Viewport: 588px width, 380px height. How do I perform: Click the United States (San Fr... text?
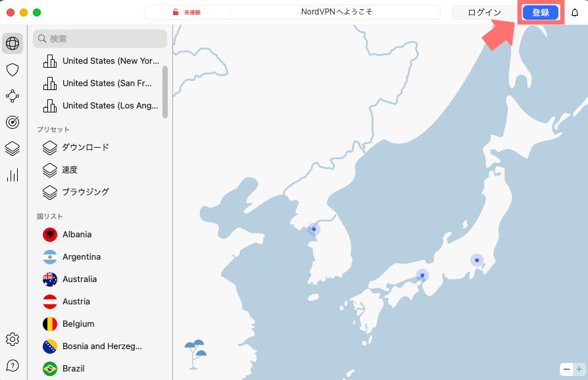107,83
